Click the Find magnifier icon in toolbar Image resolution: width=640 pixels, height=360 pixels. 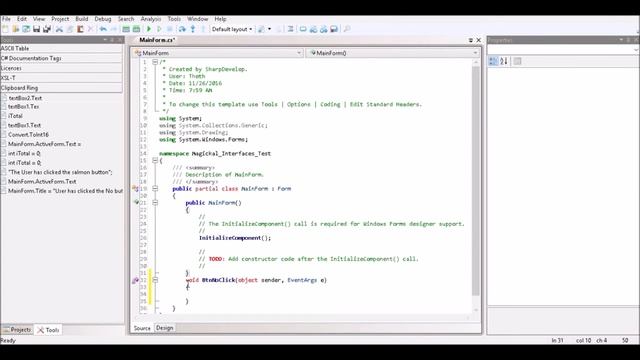click(347, 29)
